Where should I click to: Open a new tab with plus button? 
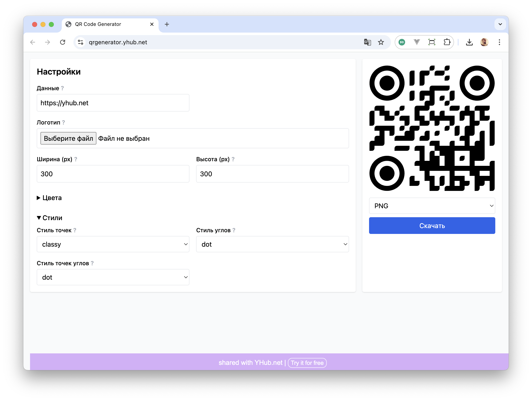(x=167, y=24)
